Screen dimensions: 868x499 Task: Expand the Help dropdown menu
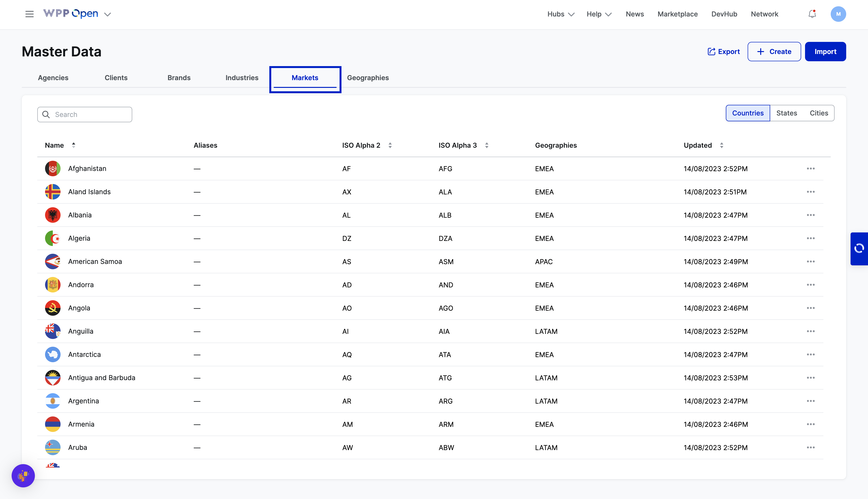pos(598,14)
